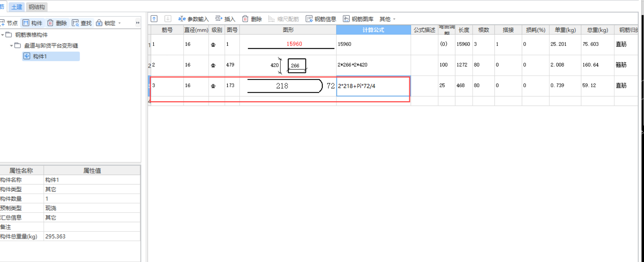Click the 构件数量 value 1
This screenshot has height=262, width=644.
coord(92,198)
